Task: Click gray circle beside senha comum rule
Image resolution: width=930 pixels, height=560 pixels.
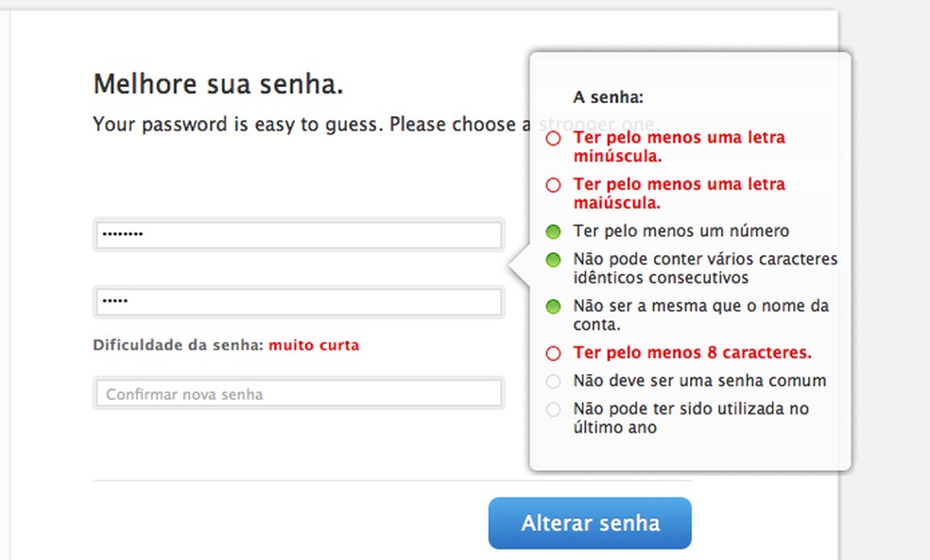Action: pos(554,382)
